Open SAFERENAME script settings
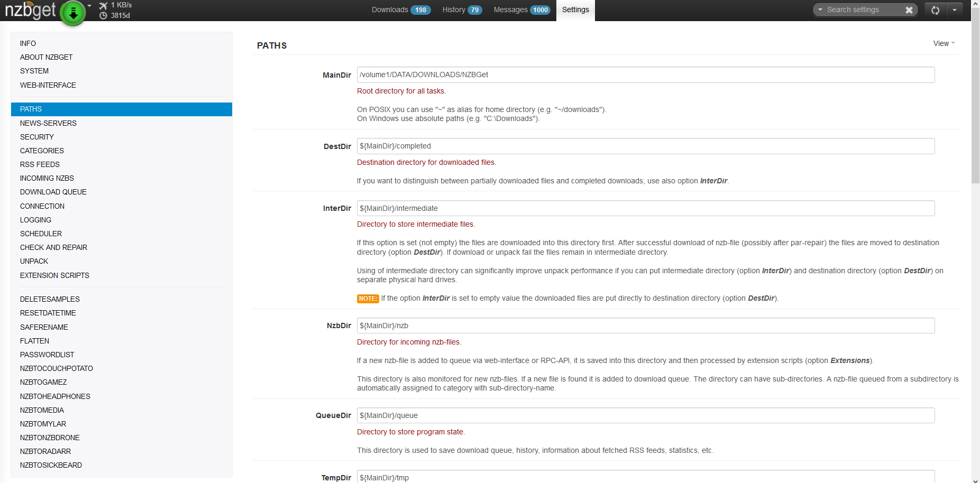The image size is (980, 483). coord(122,327)
